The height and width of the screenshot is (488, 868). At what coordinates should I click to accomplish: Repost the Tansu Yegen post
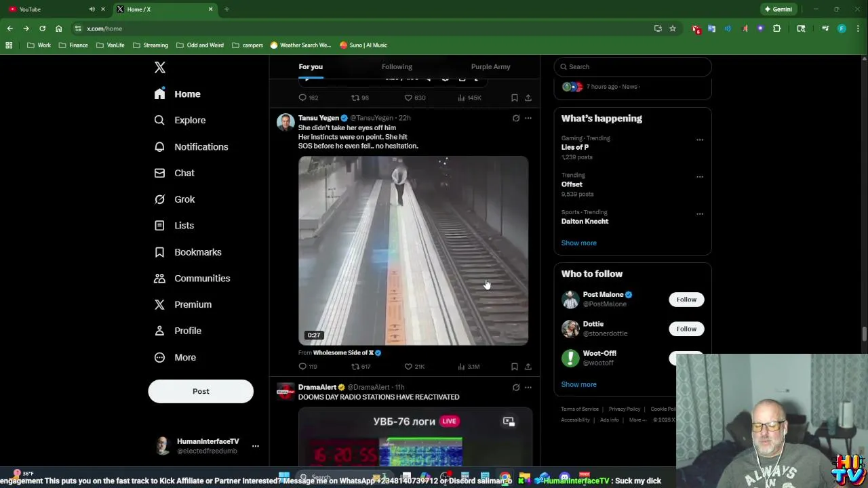[361, 367]
